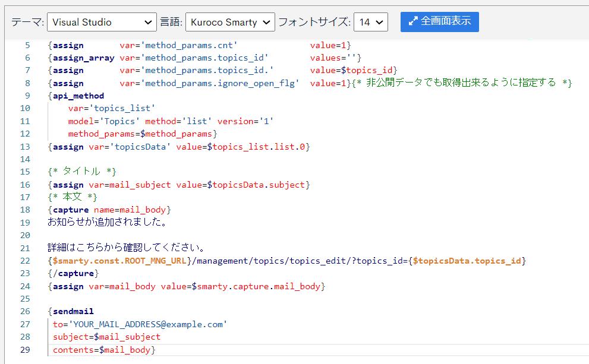This screenshot has width=589, height=364.
Task: Click line number 9 in the gutter
Action: coord(27,96)
